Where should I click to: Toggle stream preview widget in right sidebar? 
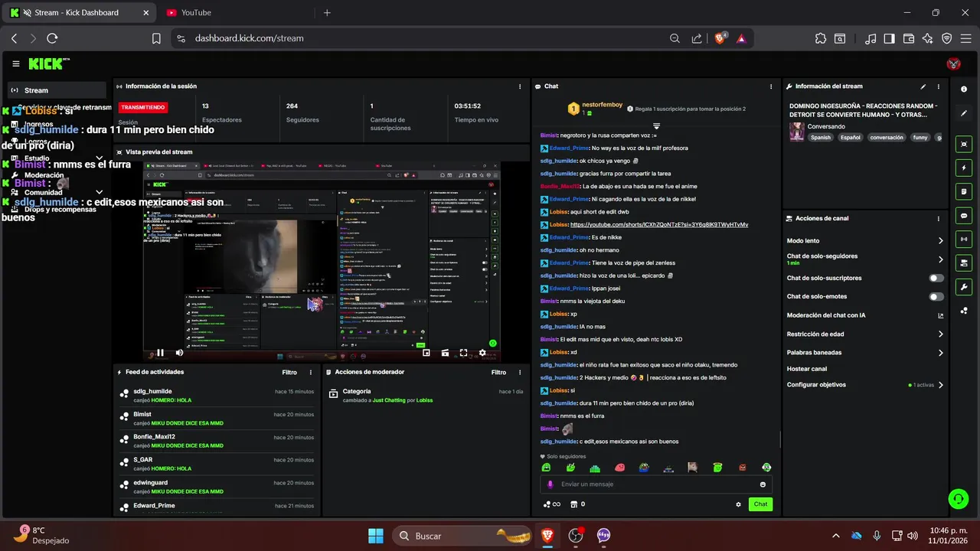(964, 144)
